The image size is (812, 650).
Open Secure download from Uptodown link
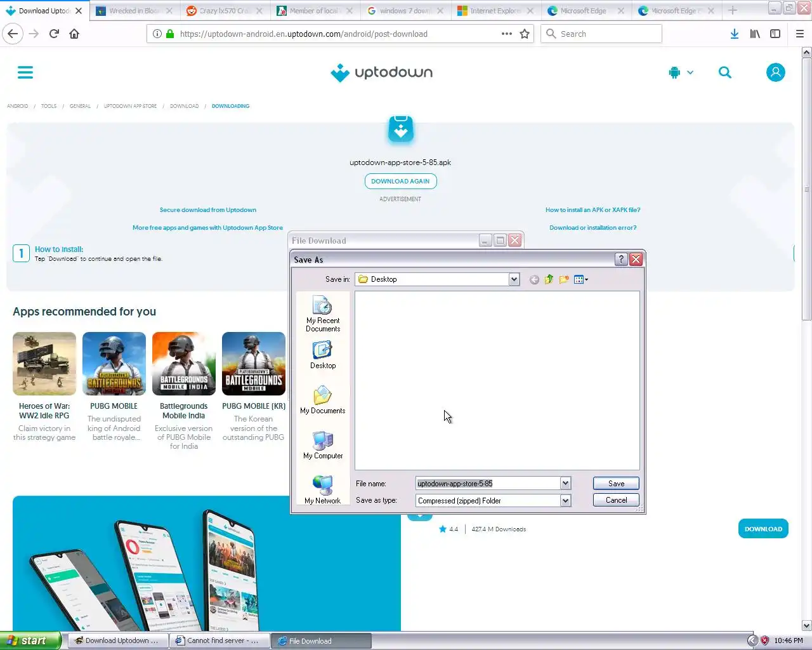click(208, 210)
